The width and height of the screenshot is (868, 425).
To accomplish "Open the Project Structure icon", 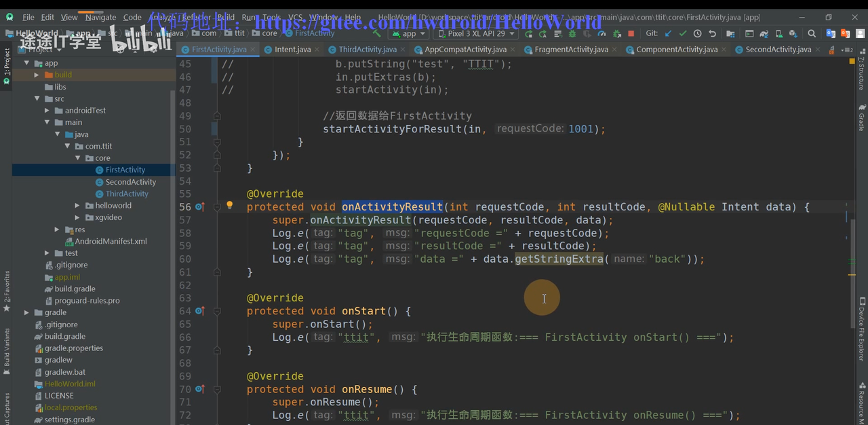I will [730, 33].
